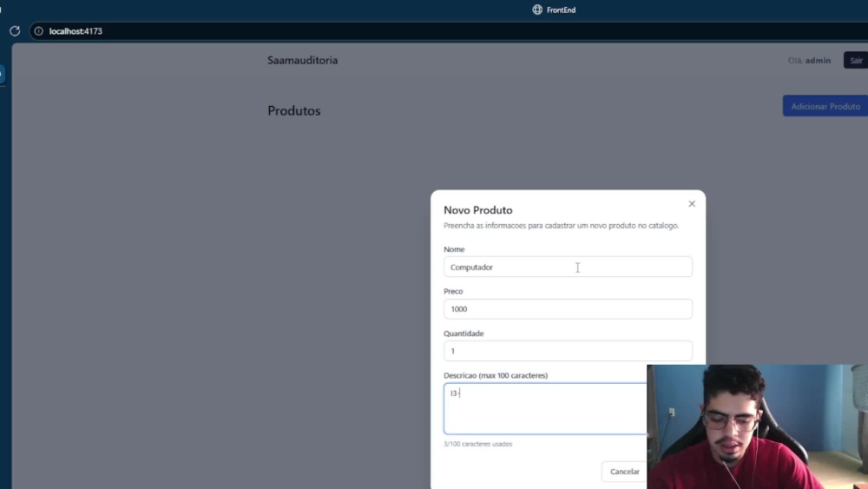Close the Novo Produto dialog with X

click(x=692, y=204)
